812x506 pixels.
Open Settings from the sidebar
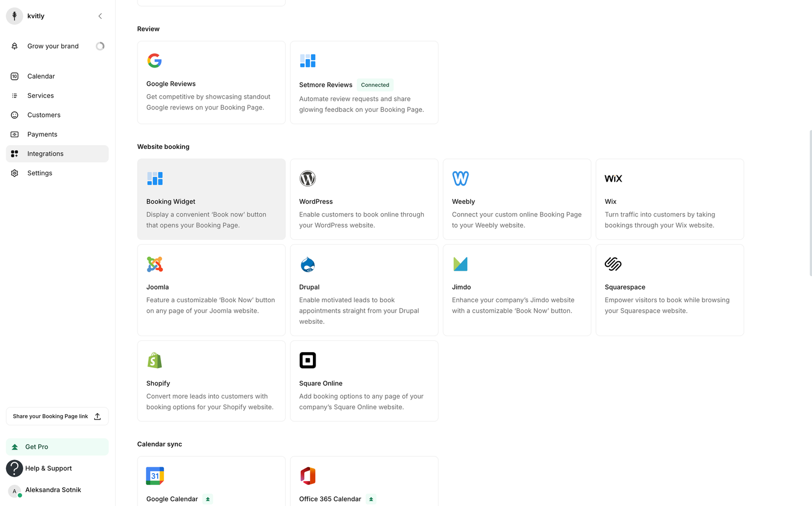pos(58,173)
